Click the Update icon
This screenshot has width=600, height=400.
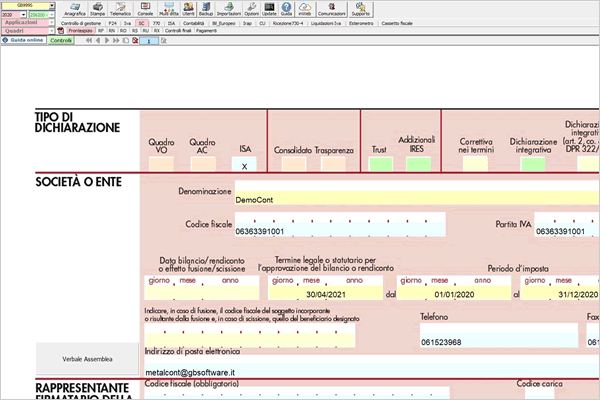pos(269,9)
